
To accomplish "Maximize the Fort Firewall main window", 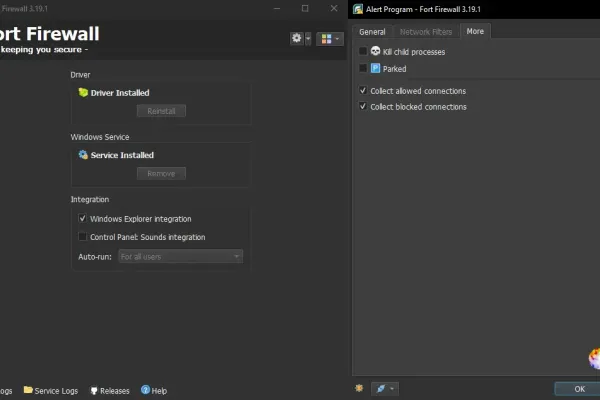I will [x=305, y=8].
